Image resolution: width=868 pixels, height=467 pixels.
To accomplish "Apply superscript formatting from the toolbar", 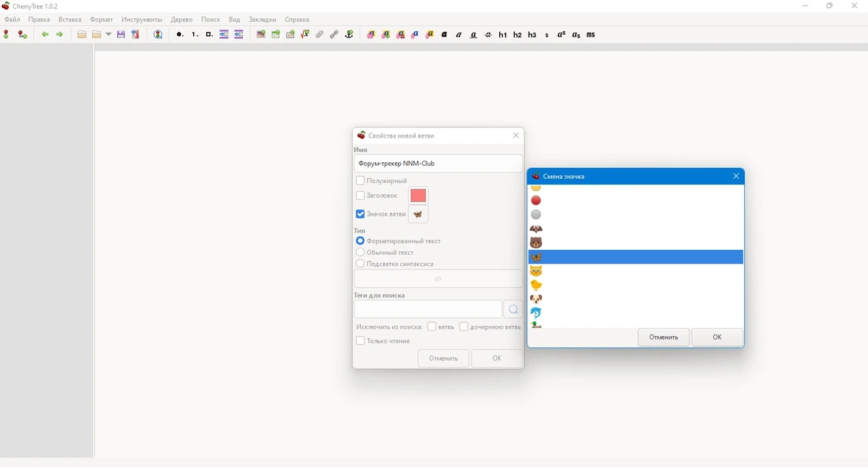I will [561, 35].
